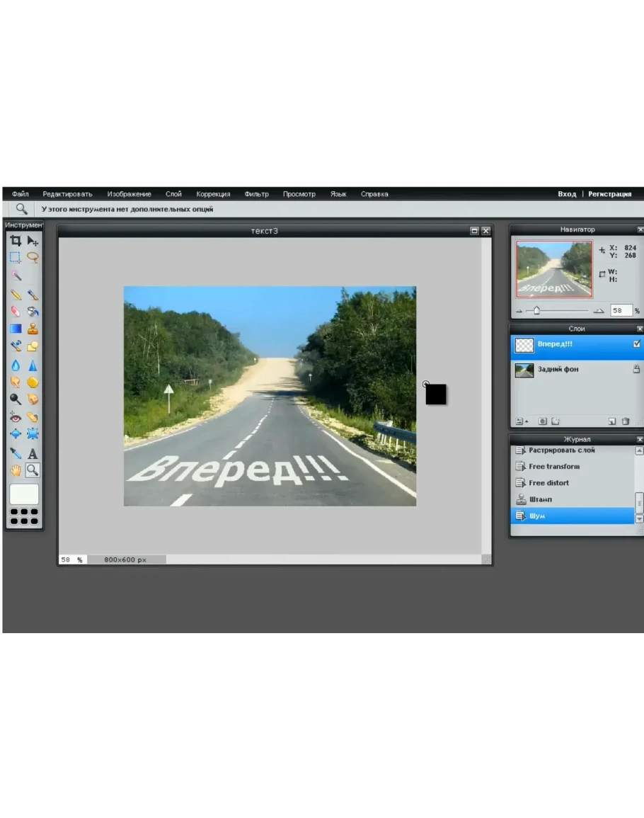This screenshot has height=818, width=644.
Task: Click the delete layer trash icon
Action: (626, 421)
